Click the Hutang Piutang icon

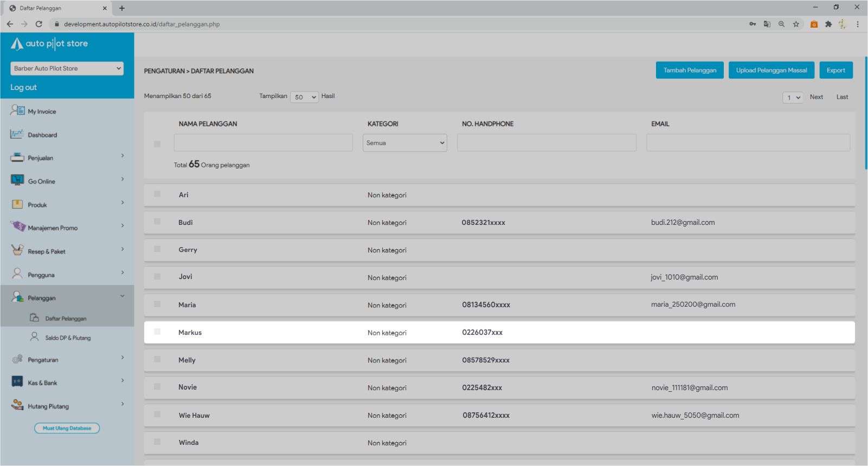click(17, 405)
